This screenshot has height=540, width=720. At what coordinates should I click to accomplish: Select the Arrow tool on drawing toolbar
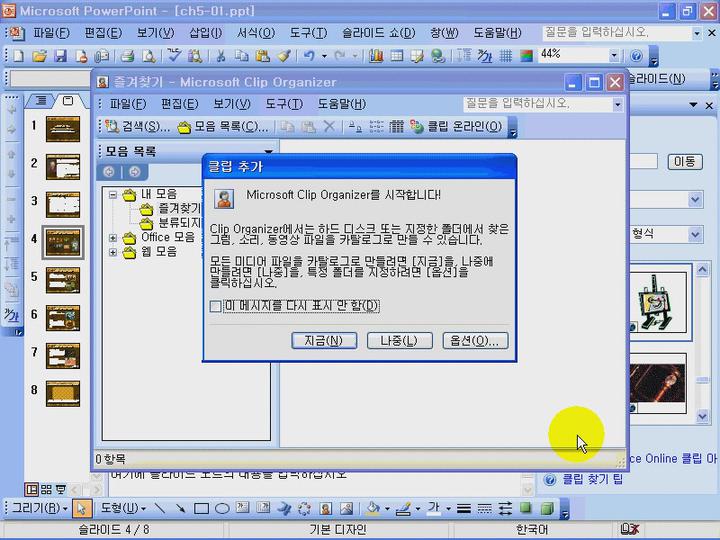(180, 508)
